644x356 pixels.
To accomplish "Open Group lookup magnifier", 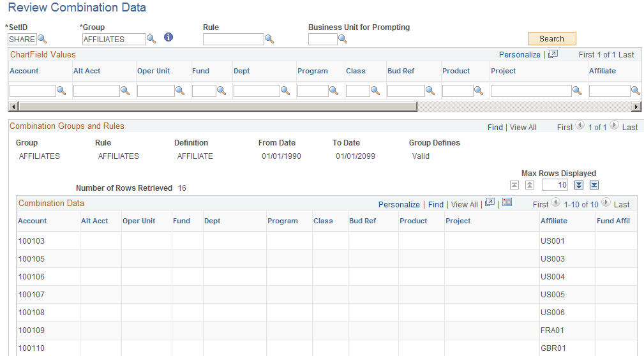I will (x=151, y=39).
